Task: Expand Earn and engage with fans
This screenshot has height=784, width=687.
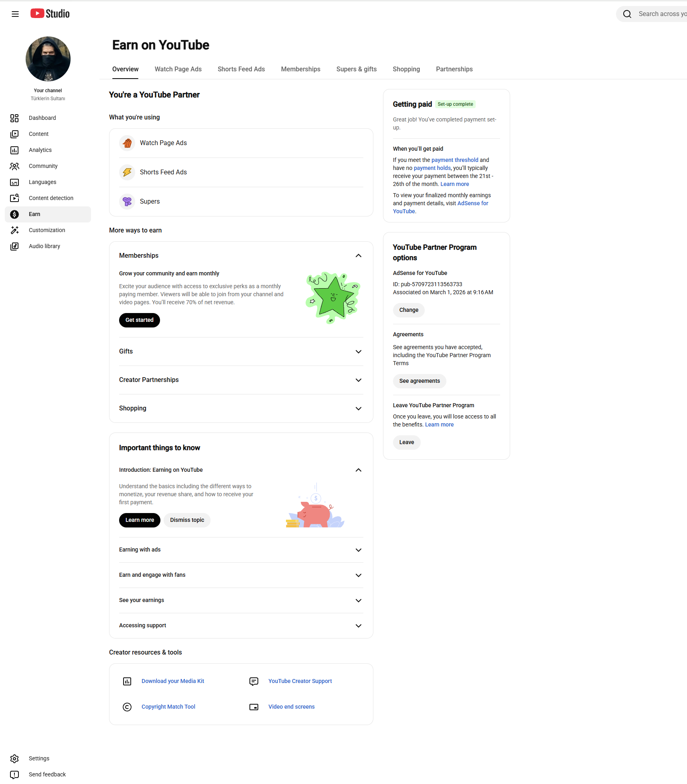Action: pos(359,575)
